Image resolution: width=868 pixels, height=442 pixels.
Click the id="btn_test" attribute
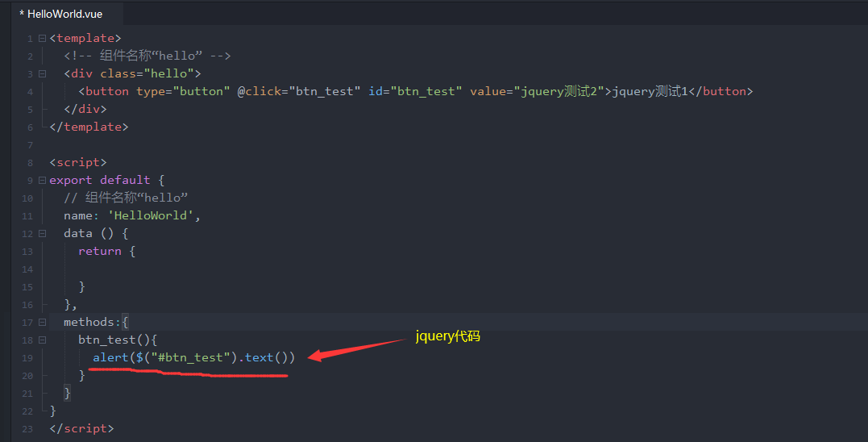(x=415, y=91)
